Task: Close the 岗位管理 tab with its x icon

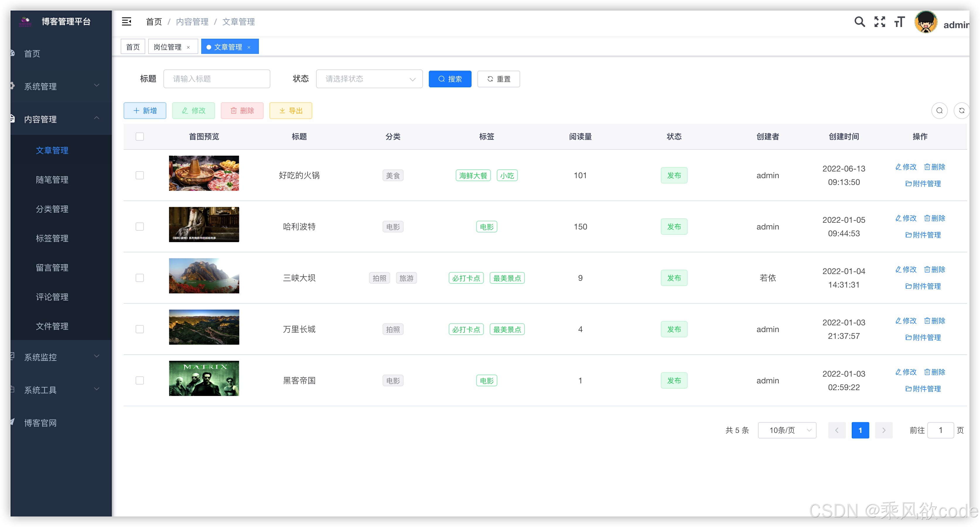Action: tap(188, 47)
